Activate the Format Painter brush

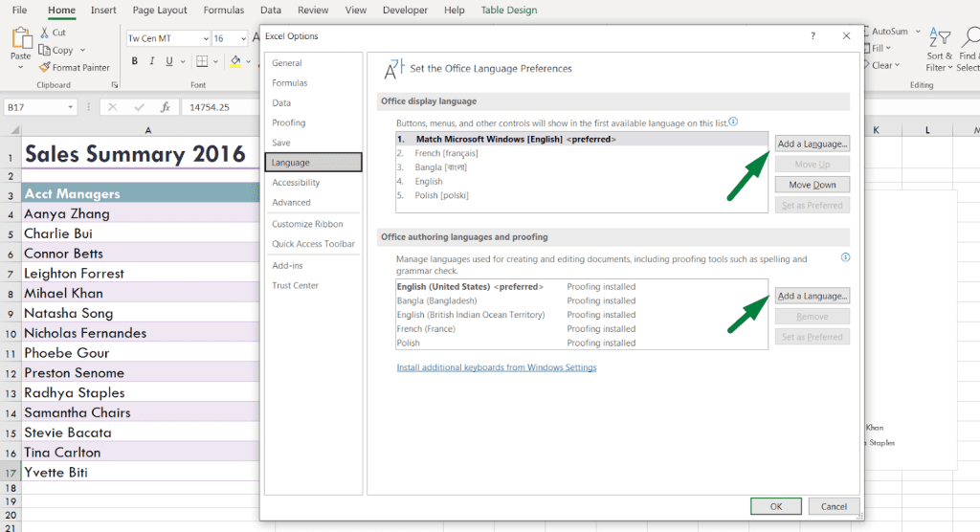coord(45,68)
